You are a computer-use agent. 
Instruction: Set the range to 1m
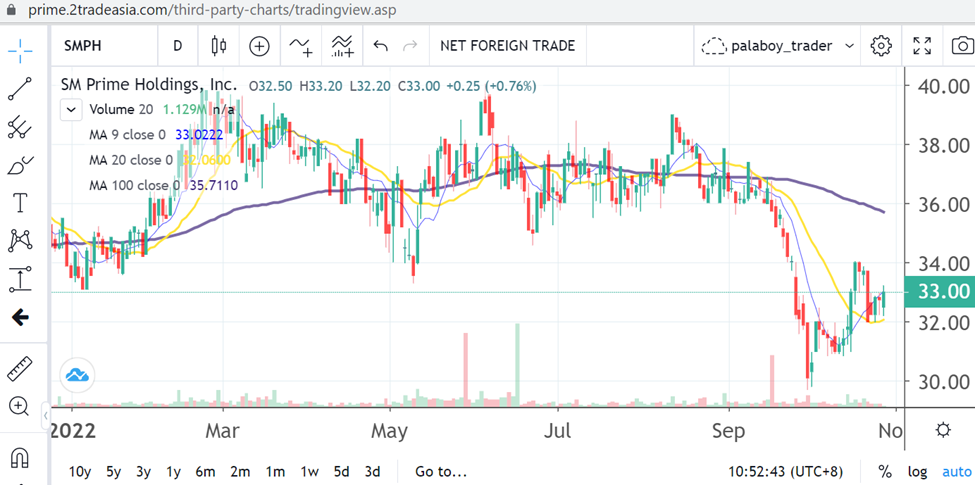275,471
